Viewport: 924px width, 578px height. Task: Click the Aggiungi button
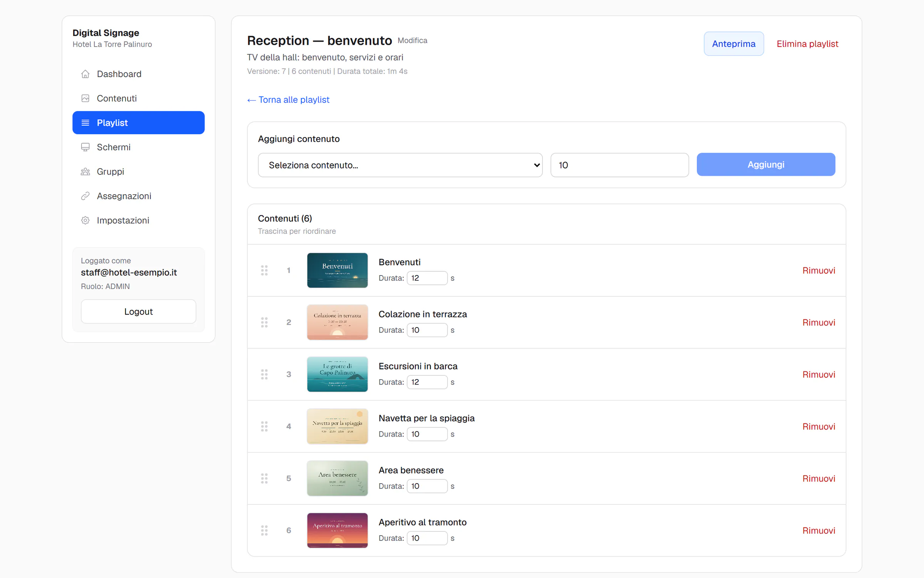[766, 165]
